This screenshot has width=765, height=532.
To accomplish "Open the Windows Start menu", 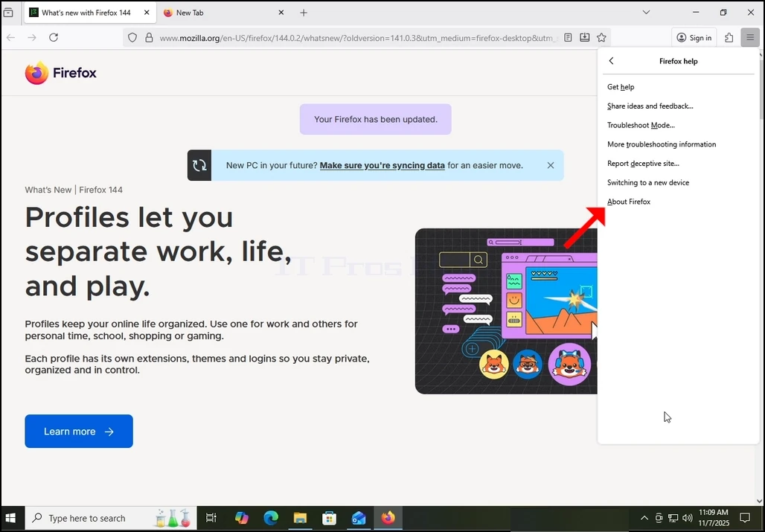I will [10, 518].
